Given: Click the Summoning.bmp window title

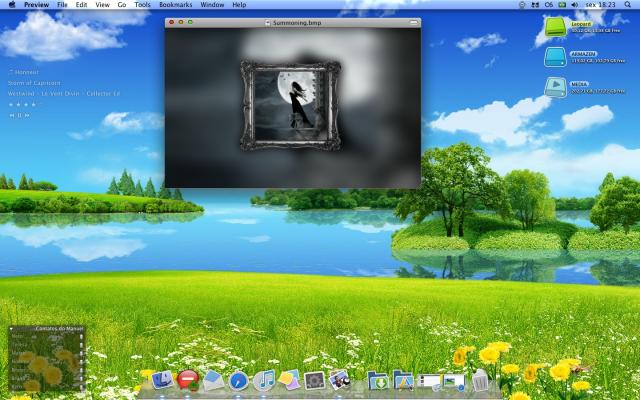Looking at the screenshot, I should (297, 23).
